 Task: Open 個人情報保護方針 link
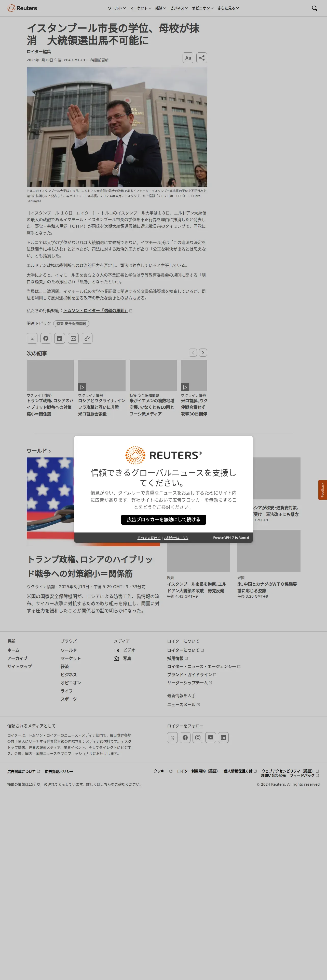coord(240,771)
